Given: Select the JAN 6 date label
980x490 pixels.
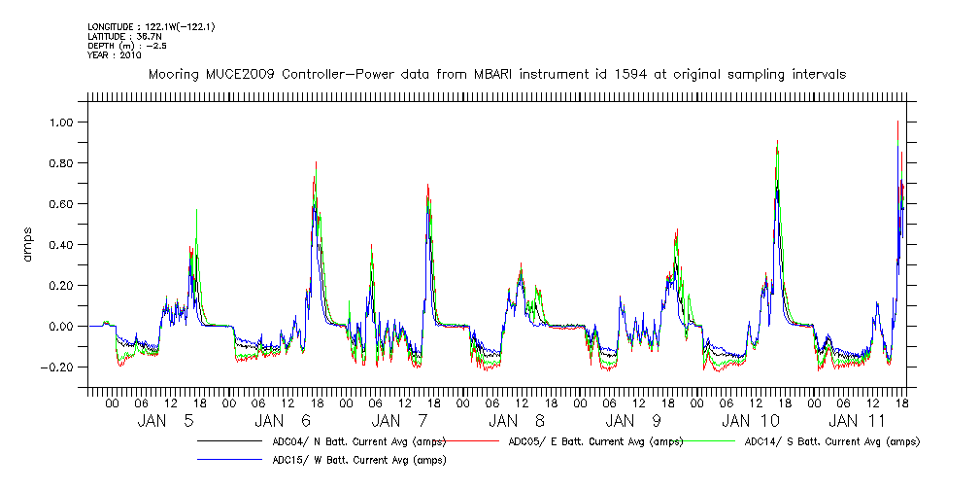Looking at the screenshot, I should (282, 421).
